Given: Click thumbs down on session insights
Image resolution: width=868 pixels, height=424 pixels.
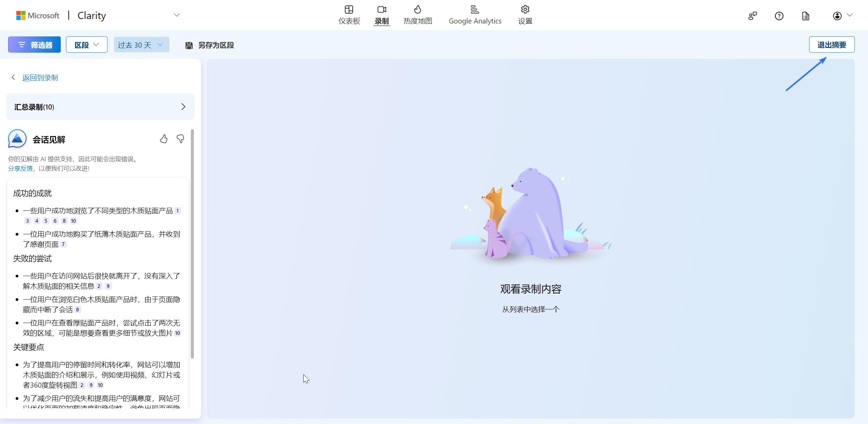Looking at the screenshot, I should point(180,139).
